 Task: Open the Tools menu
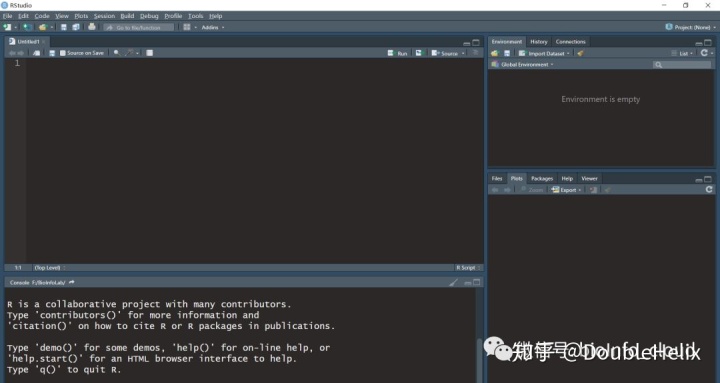[196, 16]
